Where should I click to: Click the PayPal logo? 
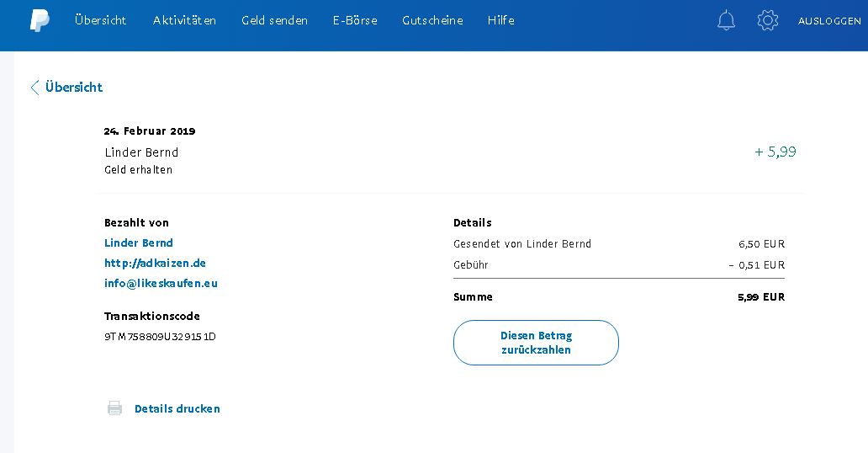pos(40,21)
